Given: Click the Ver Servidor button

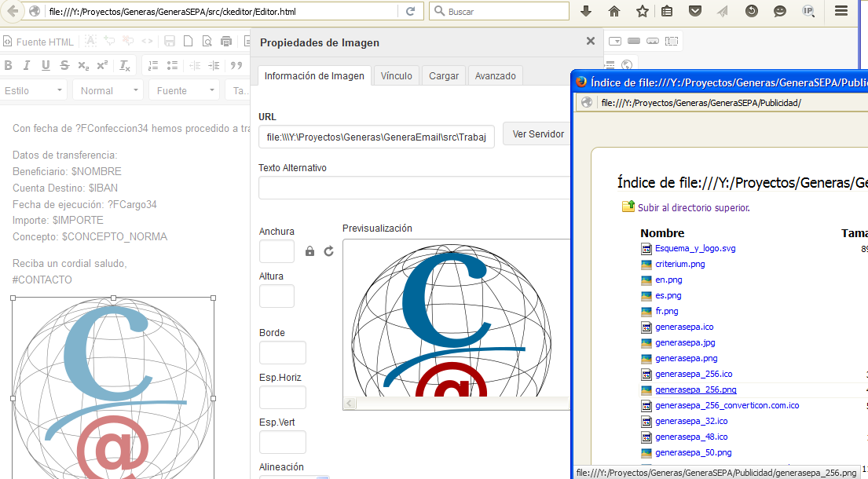Looking at the screenshot, I should tap(537, 133).
